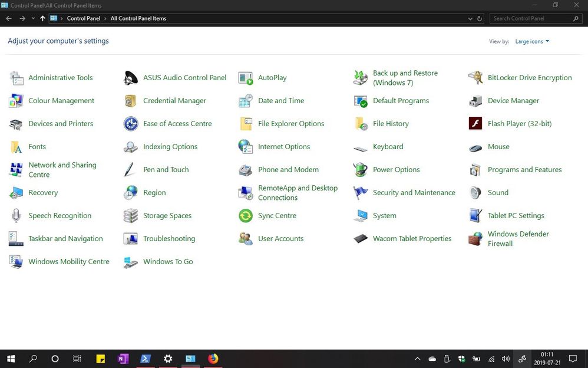This screenshot has height=368, width=588.
Task: Open the Mouse icon
Action: click(475, 148)
